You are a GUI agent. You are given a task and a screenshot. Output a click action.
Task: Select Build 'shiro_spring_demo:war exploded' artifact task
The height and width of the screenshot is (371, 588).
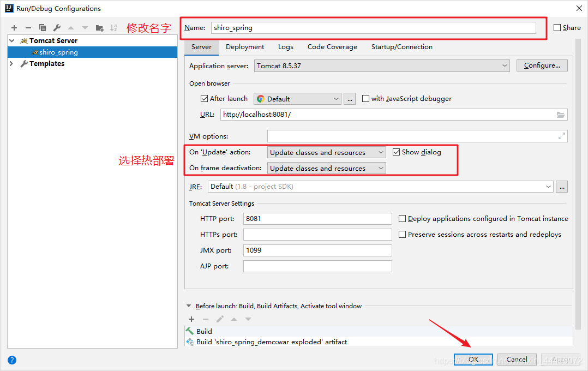click(x=379, y=342)
